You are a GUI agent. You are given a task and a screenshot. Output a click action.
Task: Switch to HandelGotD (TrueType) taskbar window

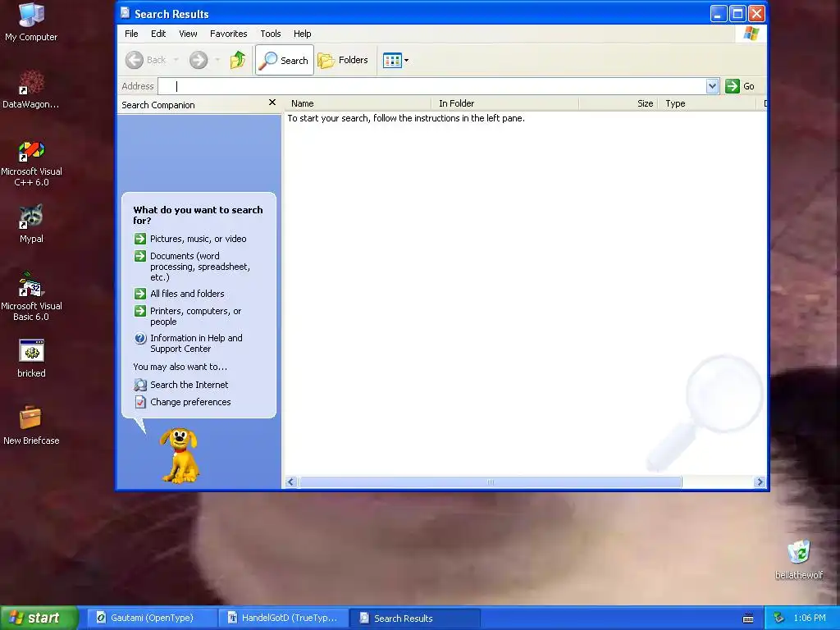click(283, 618)
